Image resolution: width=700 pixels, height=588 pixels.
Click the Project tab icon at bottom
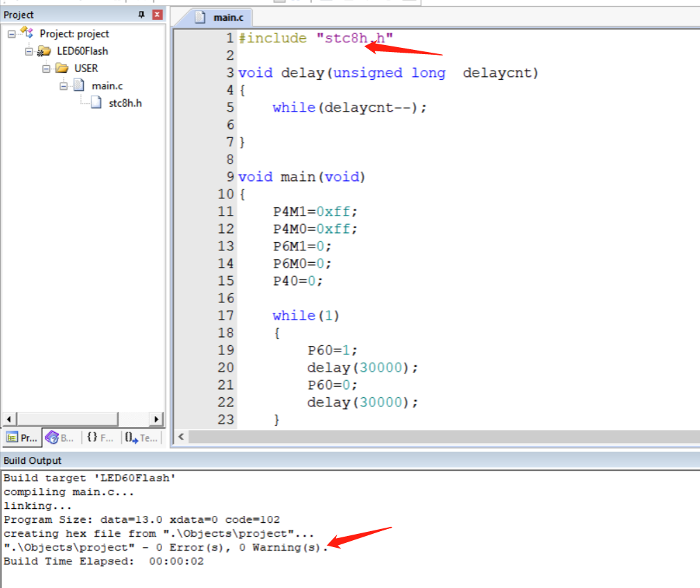[x=12, y=438]
